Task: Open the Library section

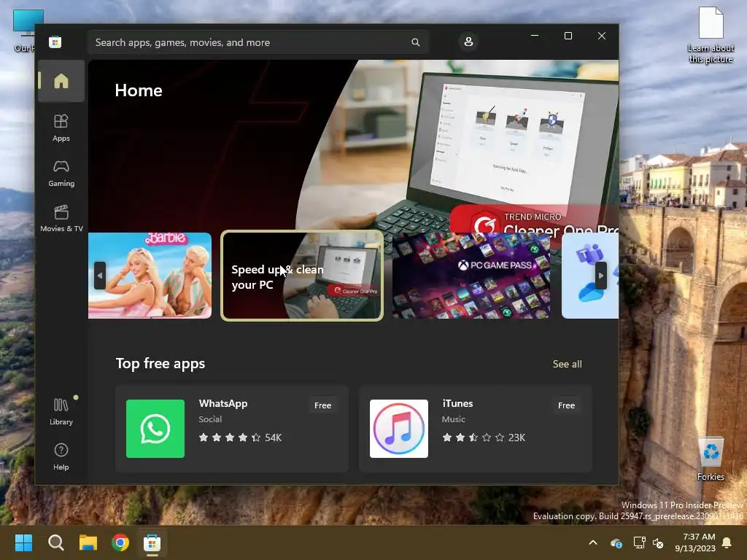Action: coord(61,411)
